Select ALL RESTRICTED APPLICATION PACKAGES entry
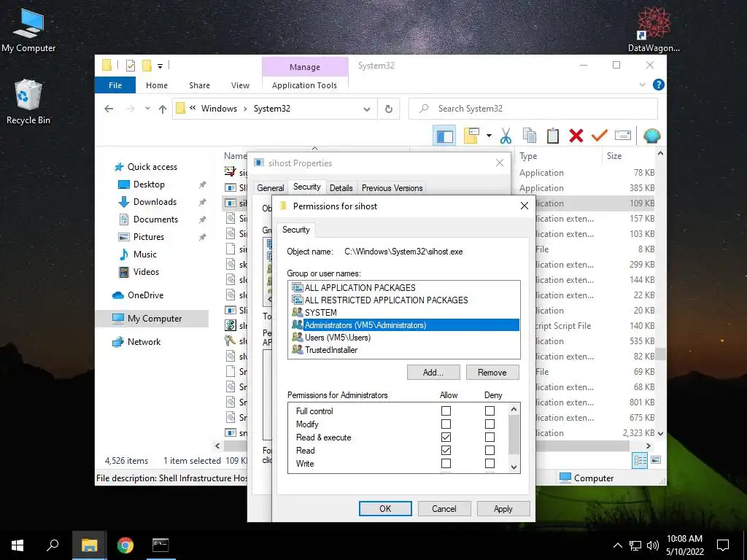This screenshot has width=747, height=560. click(404, 300)
